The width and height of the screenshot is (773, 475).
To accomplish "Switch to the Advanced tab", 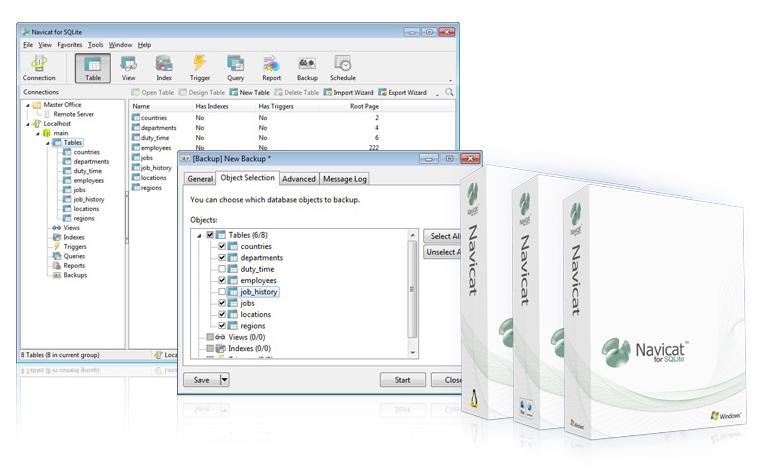I will (x=299, y=179).
